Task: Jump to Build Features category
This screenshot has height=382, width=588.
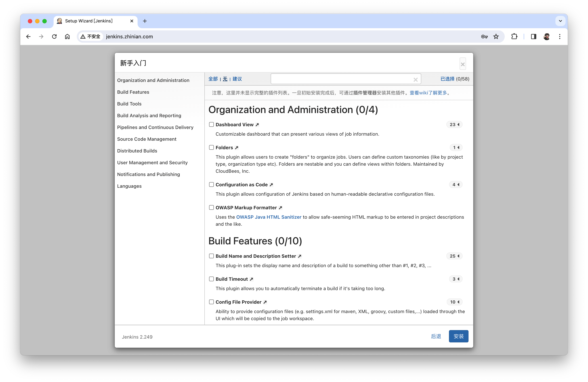Action: point(133,92)
